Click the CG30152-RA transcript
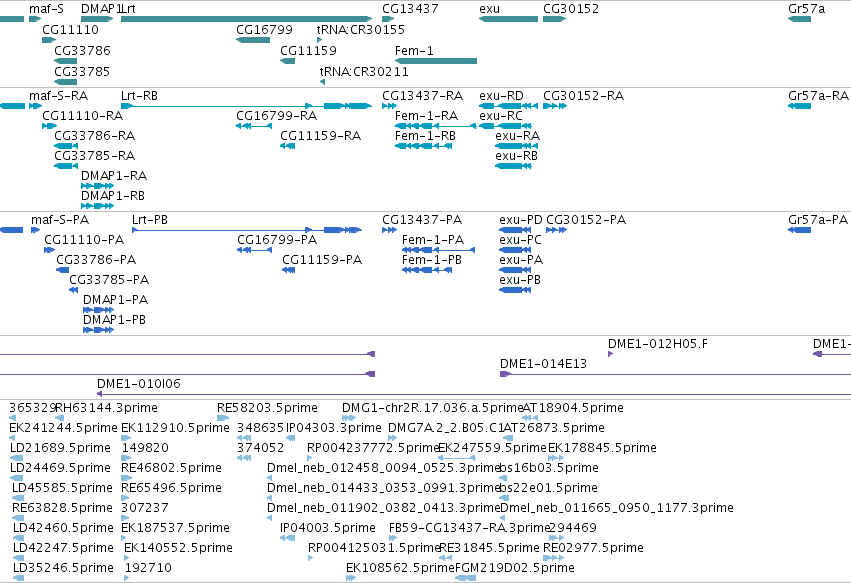 pyautogui.click(x=555, y=106)
